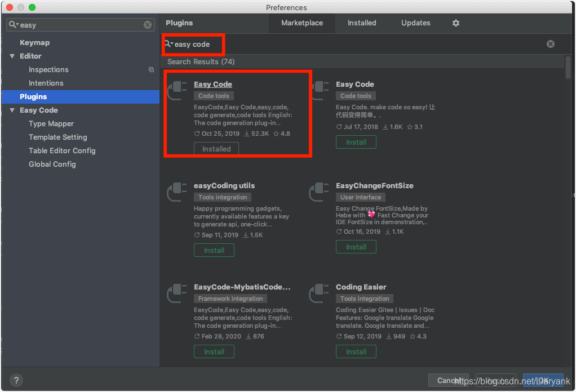Open the help question mark button
The image size is (576, 392).
pos(16,380)
